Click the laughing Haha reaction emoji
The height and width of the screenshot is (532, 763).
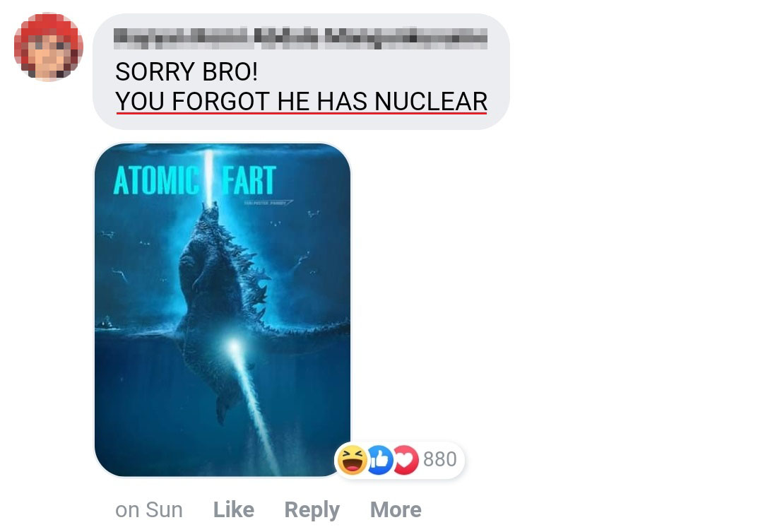[353, 459]
